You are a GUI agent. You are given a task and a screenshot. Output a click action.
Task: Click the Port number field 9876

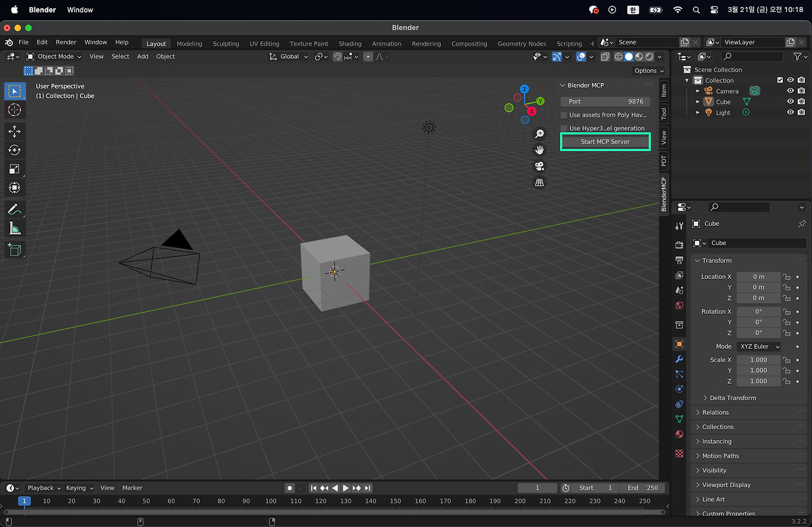pos(605,101)
